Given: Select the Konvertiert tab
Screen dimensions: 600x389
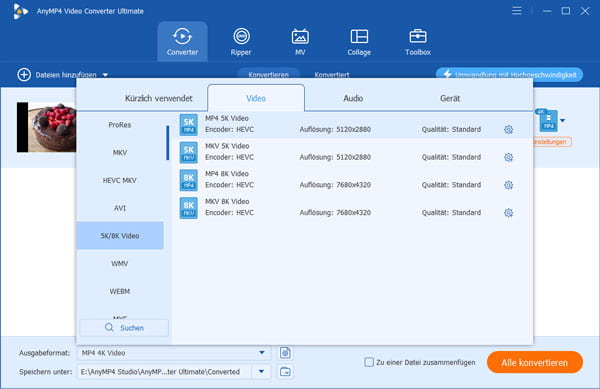Looking at the screenshot, I should pos(332,74).
